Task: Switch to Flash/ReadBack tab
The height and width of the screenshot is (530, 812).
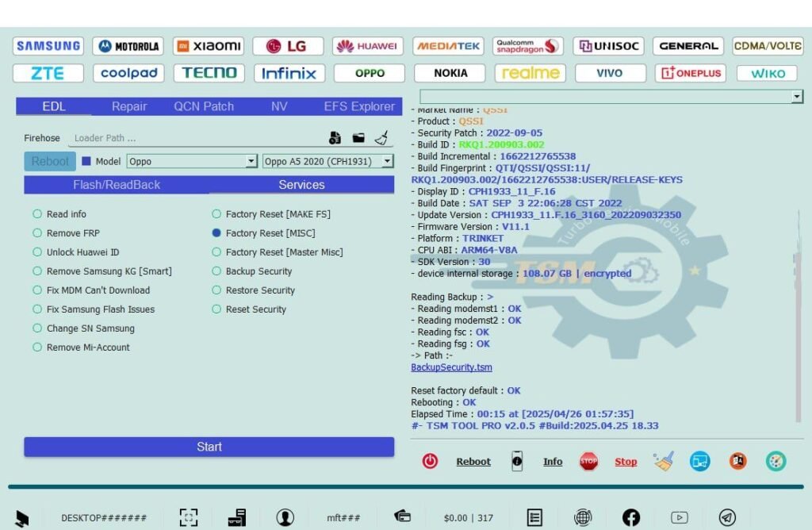Action: coord(117,184)
